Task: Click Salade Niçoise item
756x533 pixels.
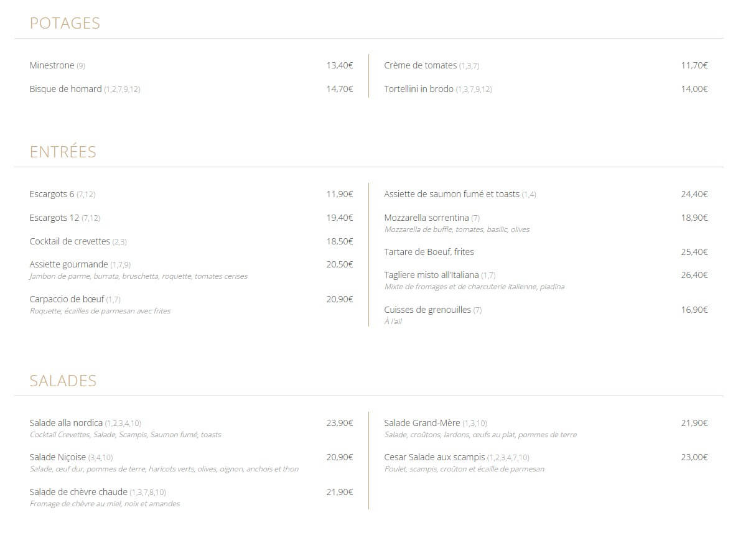Action: tap(58, 457)
